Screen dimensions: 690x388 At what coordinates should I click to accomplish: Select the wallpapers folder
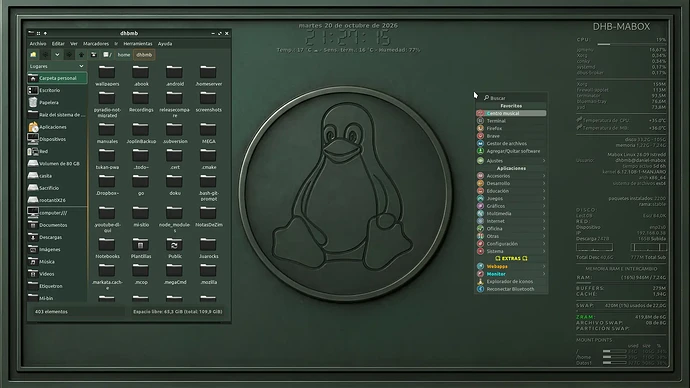click(107, 76)
